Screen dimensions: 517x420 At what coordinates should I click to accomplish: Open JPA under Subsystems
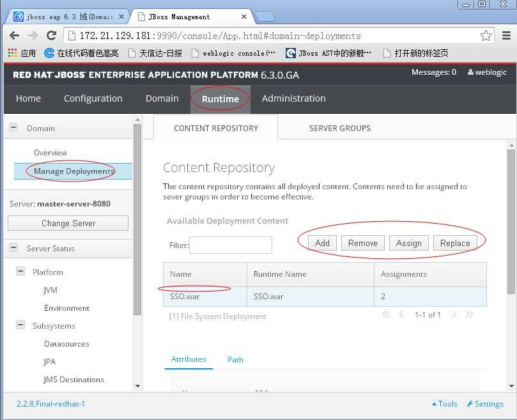tap(49, 362)
